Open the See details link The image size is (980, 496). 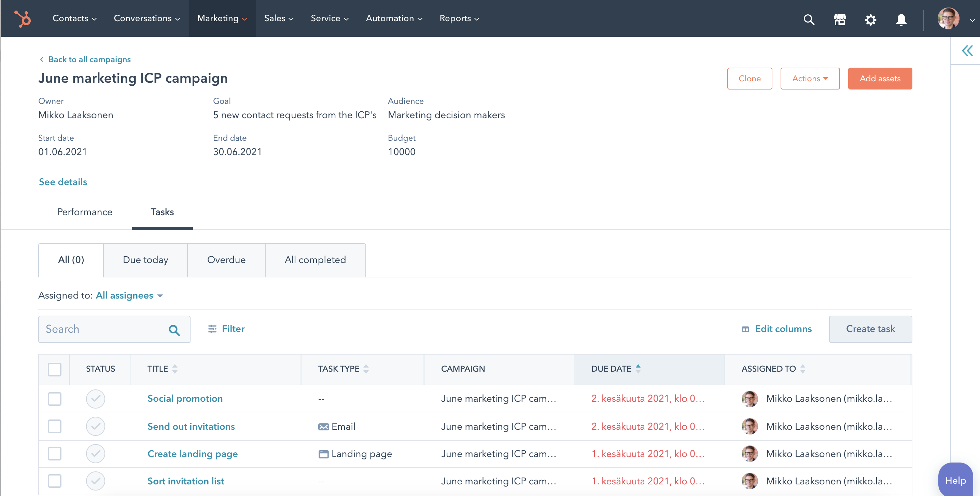tap(62, 182)
